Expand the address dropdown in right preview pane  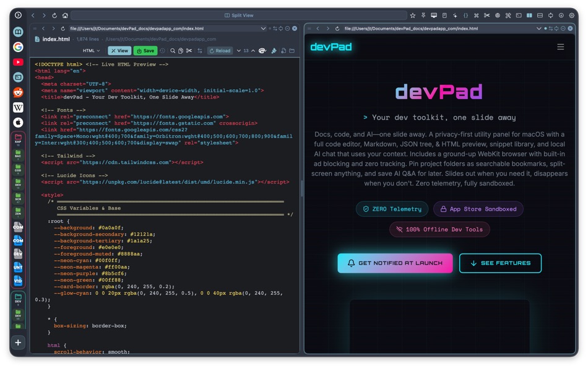click(x=538, y=28)
